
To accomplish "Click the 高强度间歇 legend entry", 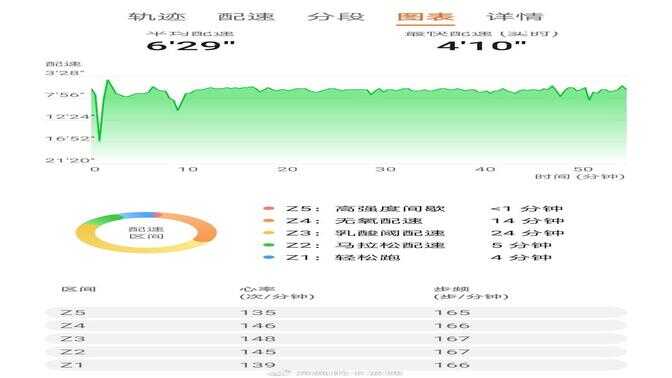I will 390,209.
